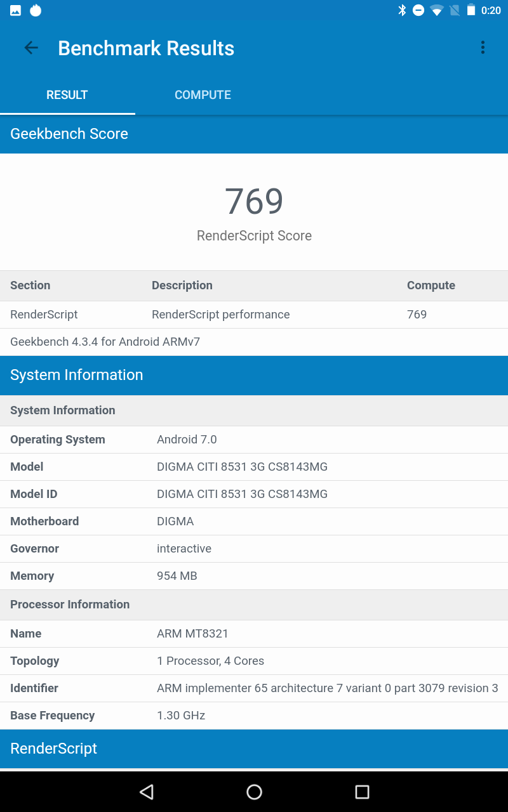
Task: Tap the Android back navigation button
Action: pyautogui.click(x=147, y=791)
